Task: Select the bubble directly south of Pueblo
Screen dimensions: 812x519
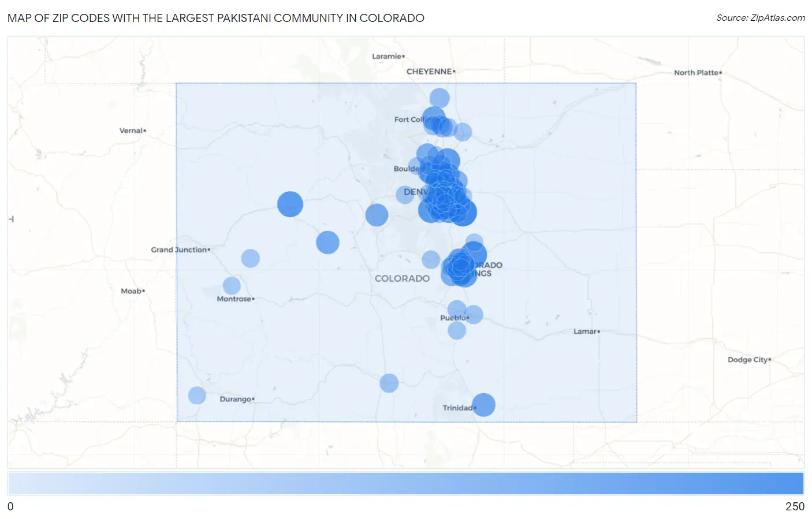Action: pos(457,331)
